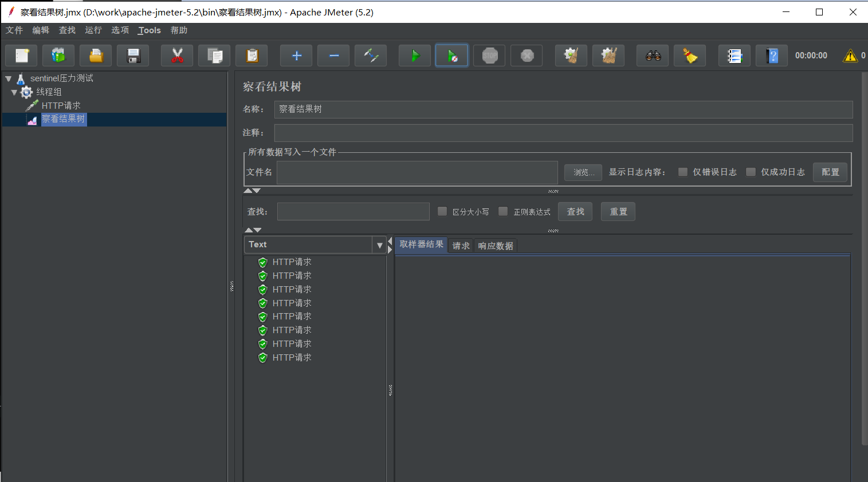Switch to the 请求 tab

click(461, 246)
